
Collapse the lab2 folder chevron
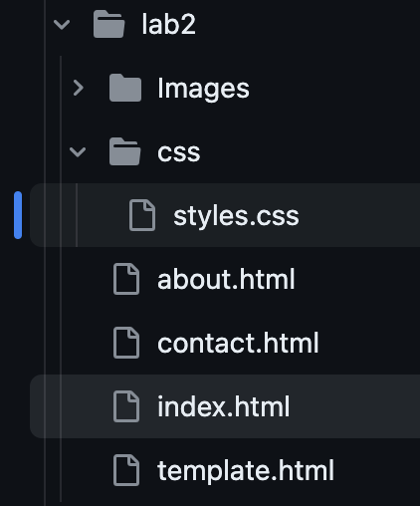(62, 24)
